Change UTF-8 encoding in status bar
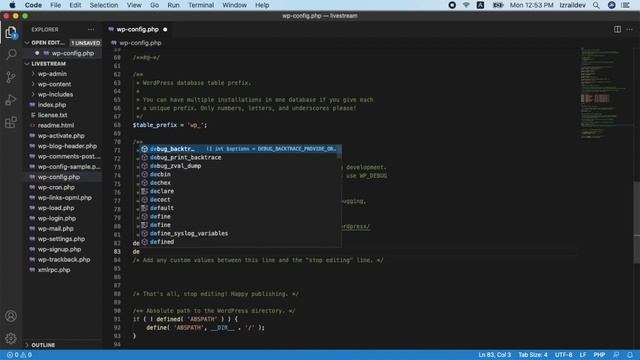Image resolution: width=640 pixels, height=360 pixels. click(x=563, y=355)
